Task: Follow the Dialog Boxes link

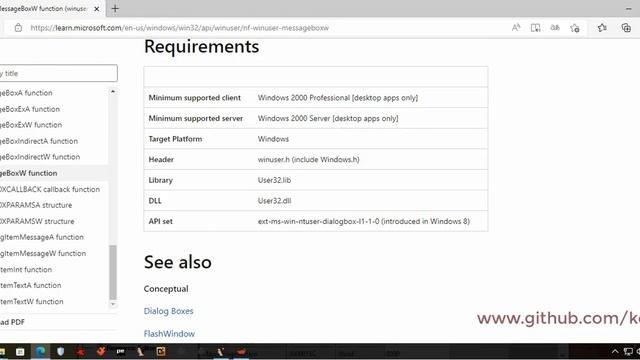Action: click(x=168, y=311)
